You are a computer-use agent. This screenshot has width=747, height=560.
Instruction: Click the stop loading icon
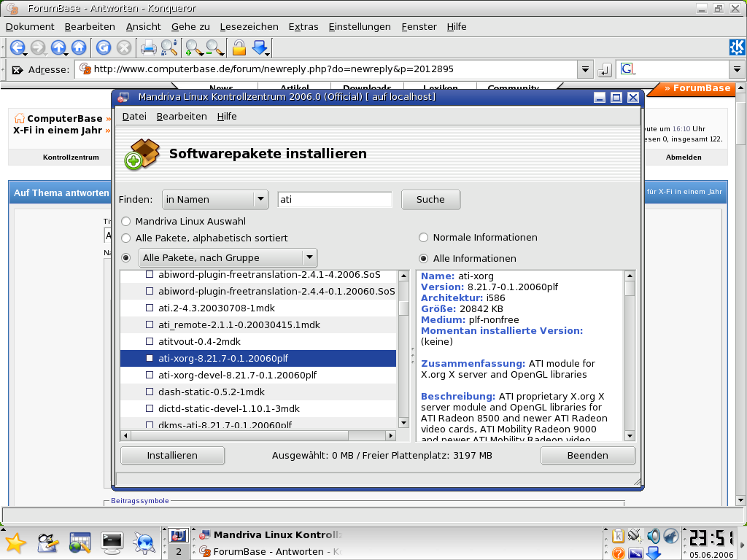124,47
